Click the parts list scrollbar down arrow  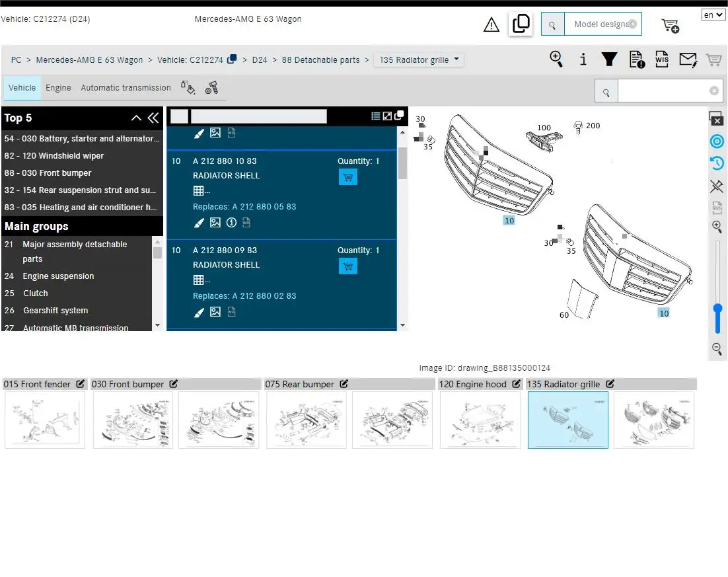402,325
